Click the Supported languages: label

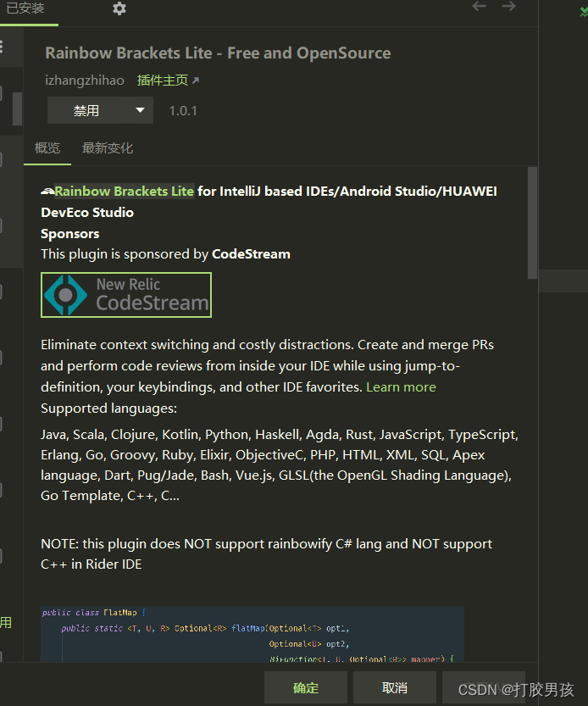click(x=109, y=409)
